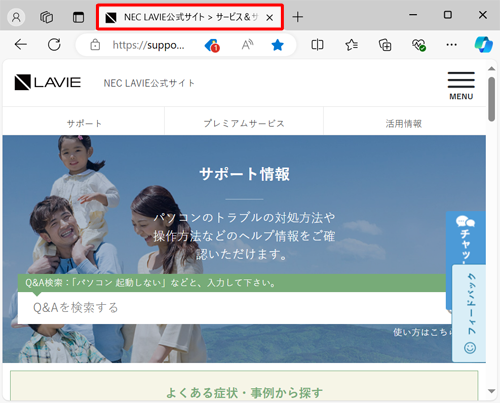The image size is (500, 403).
Task: Click the vertical scrollbar thumb
Action: click(492, 99)
